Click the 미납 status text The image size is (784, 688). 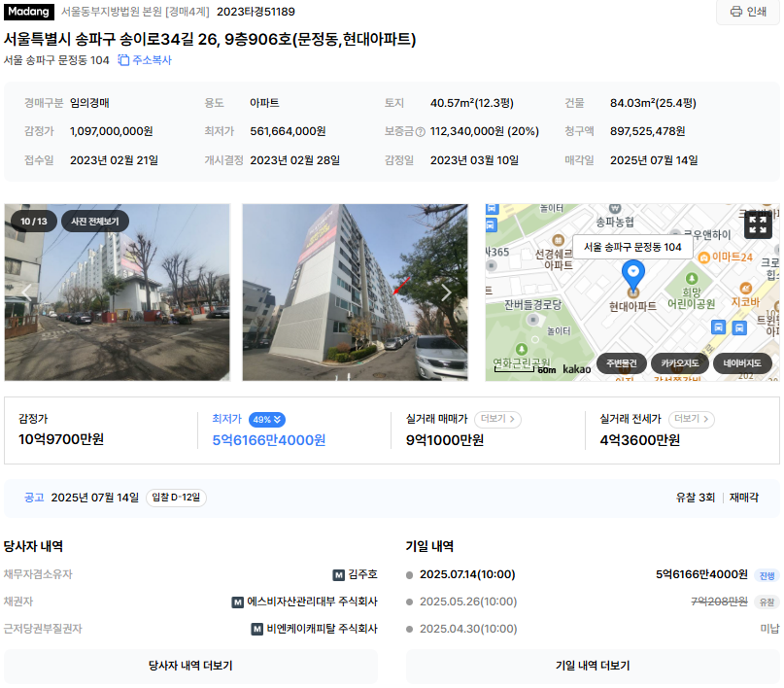[769, 629]
